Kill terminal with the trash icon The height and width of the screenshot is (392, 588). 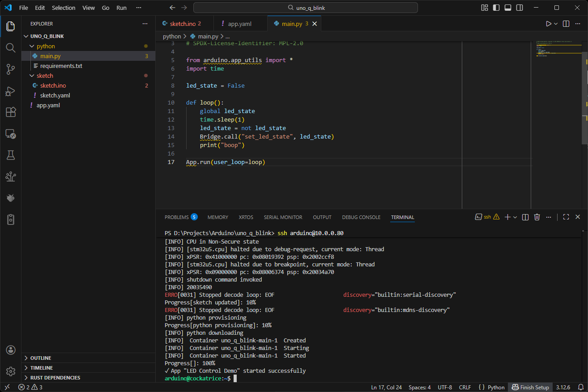(x=537, y=217)
